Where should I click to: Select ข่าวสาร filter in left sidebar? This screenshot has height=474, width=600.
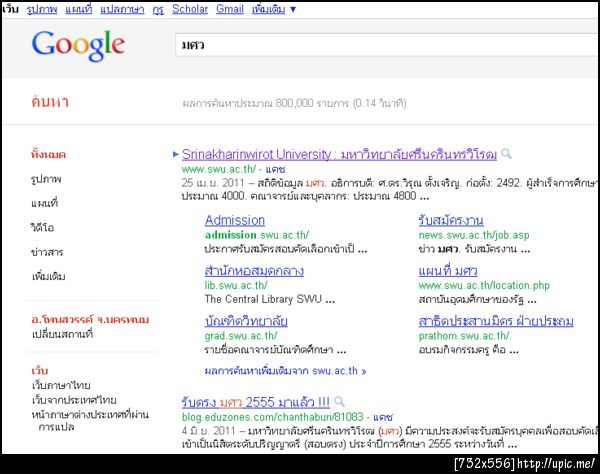tap(47, 252)
